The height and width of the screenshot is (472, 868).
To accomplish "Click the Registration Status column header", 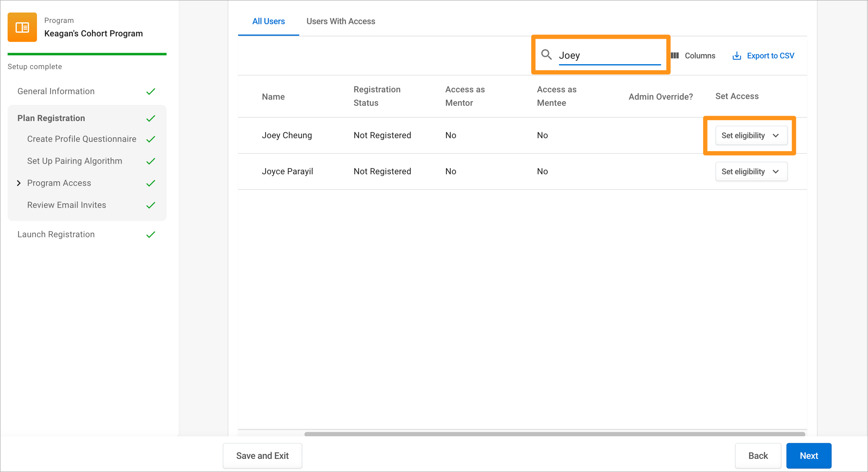I will click(377, 96).
